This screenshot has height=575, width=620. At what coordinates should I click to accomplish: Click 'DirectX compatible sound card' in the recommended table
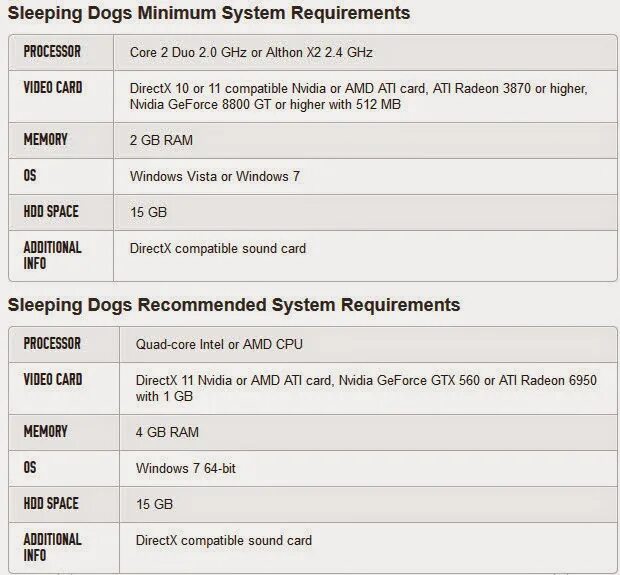tap(224, 541)
